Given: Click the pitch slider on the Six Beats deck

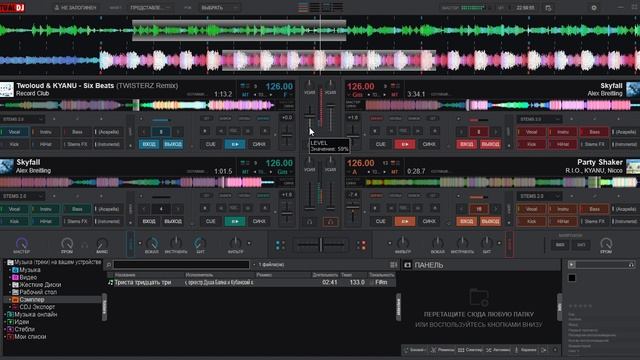Looking at the screenshot, I should pyautogui.click(x=287, y=135).
